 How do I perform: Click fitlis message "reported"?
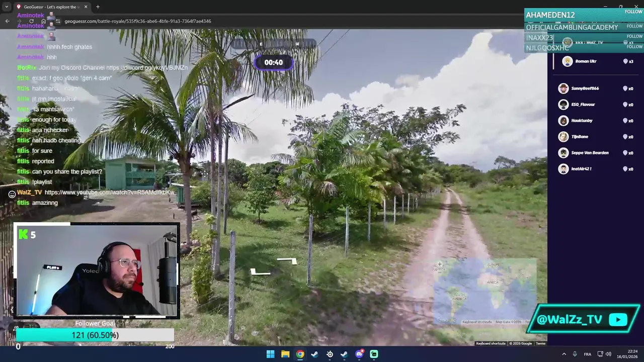point(43,161)
